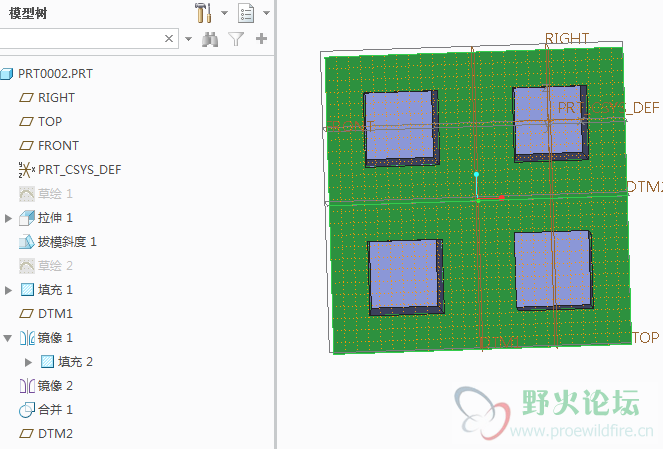The height and width of the screenshot is (449, 663).
Task: Collapse the 镜像 1 feature
Action: [8, 338]
